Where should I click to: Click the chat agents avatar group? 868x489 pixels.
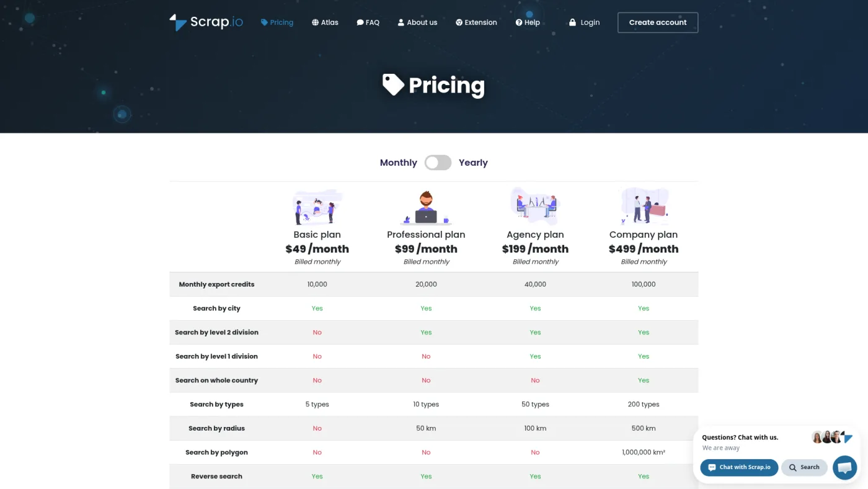(x=832, y=437)
